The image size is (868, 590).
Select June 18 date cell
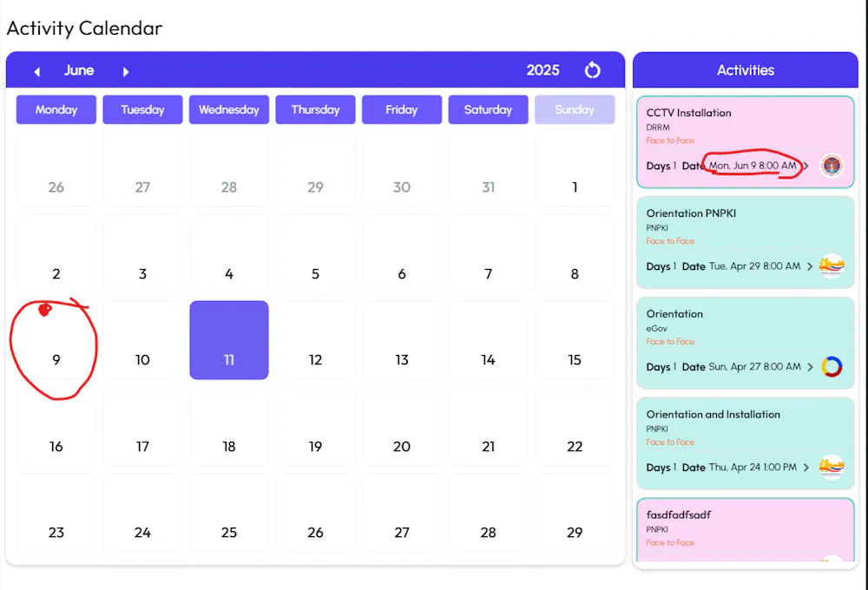[x=228, y=426]
